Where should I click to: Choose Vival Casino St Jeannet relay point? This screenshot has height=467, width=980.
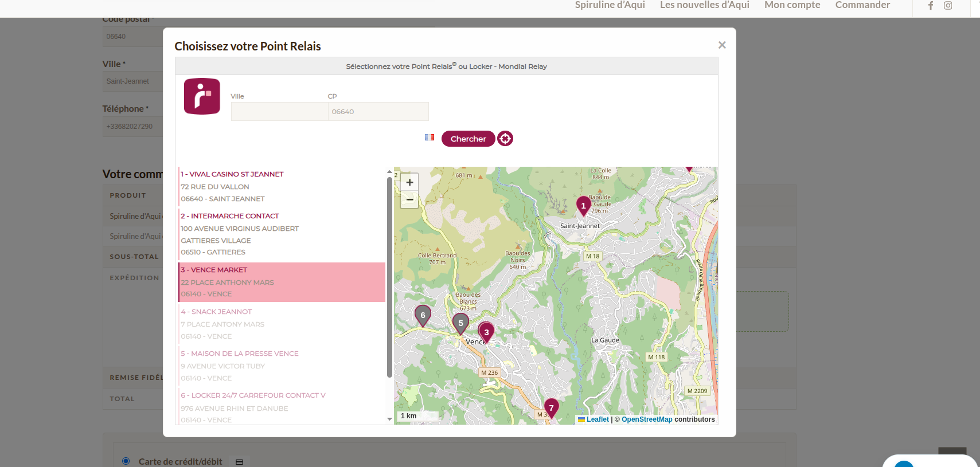(232, 174)
